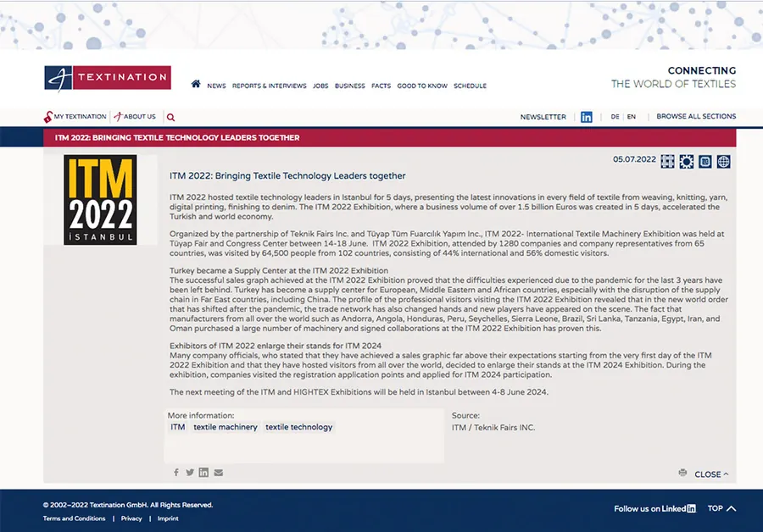The image size is (763, 532).
Task: Click the globe category icon
Action: click(724, 162)
